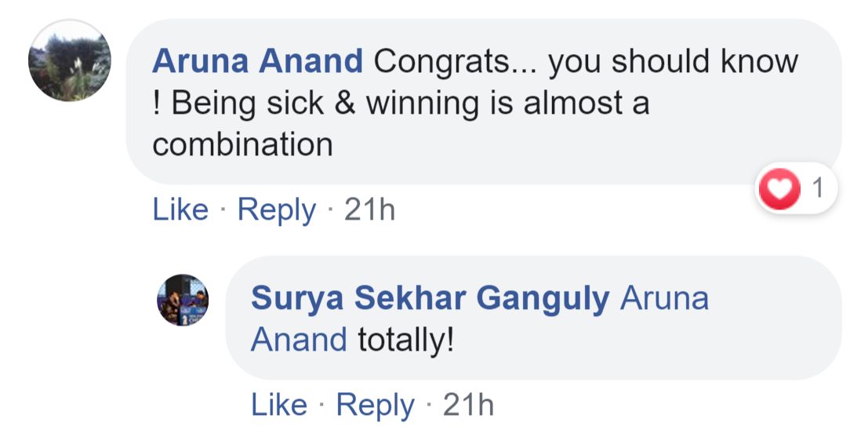Open the 21h timestamp on Aruna's comment

click(x=370, y=209)
